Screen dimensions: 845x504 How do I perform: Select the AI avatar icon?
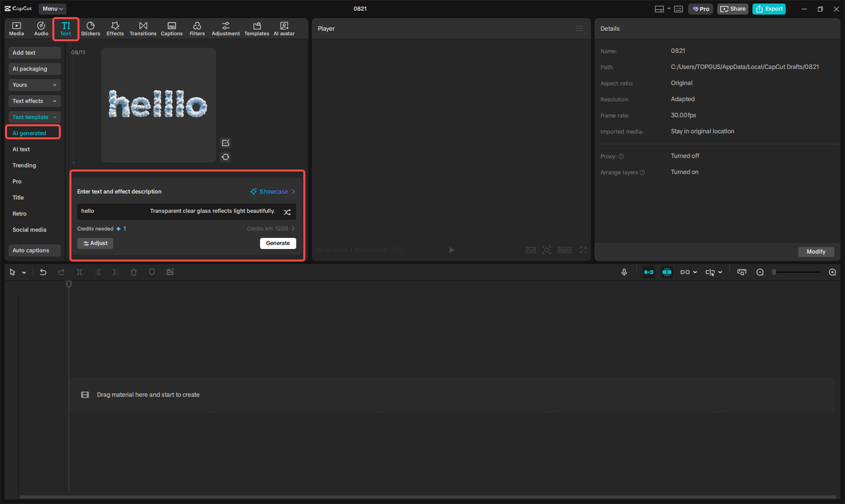pyautogui.click(x=284, y=28)
